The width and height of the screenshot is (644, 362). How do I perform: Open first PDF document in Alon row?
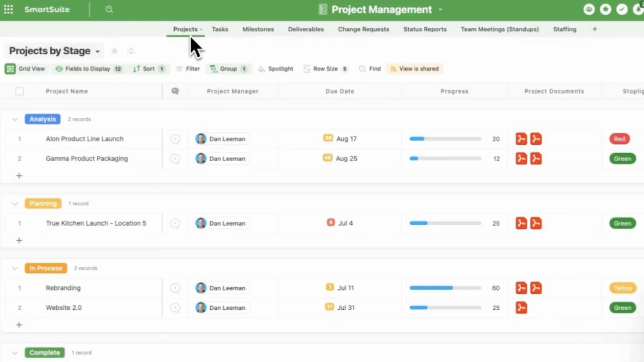[521, 139]
